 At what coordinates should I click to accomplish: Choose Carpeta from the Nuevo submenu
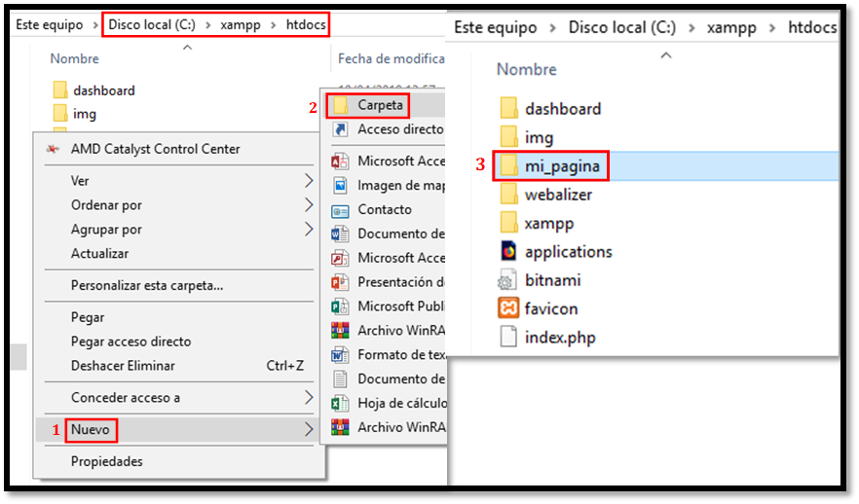coord(380,105)
